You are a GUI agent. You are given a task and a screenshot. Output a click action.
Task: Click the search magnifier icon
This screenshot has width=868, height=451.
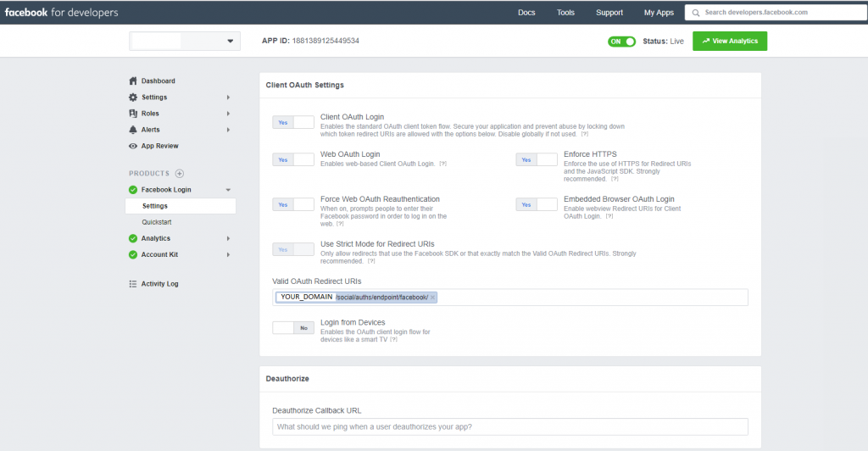click(696, 13)
